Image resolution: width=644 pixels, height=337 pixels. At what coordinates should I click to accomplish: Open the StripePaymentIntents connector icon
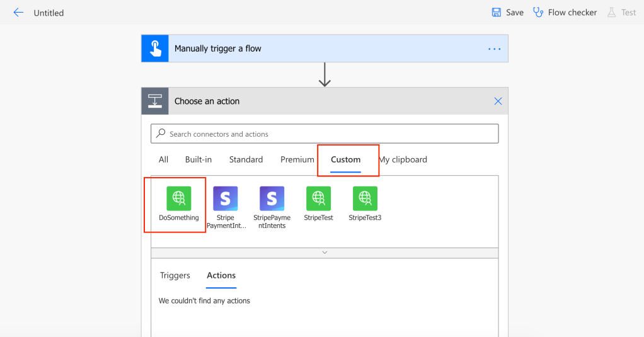(272, 198)
